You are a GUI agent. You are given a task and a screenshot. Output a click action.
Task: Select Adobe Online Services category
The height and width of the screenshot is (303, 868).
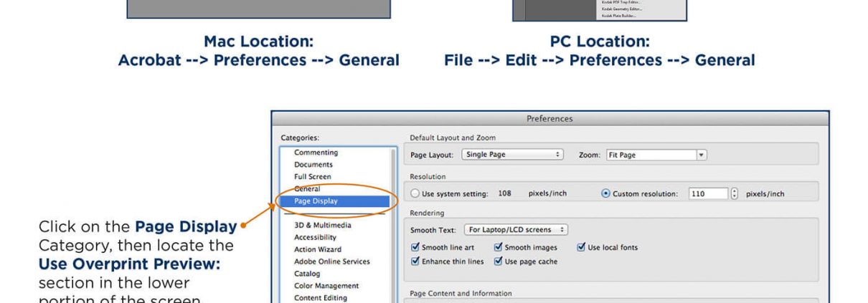point(332,261)
